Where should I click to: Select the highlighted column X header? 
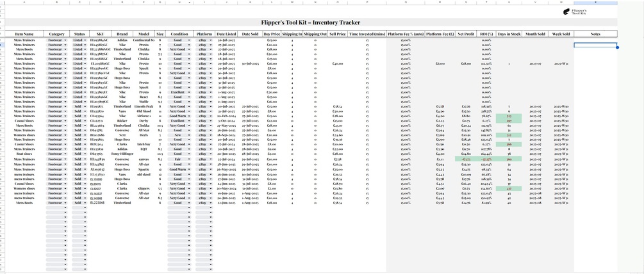[595, 3]
